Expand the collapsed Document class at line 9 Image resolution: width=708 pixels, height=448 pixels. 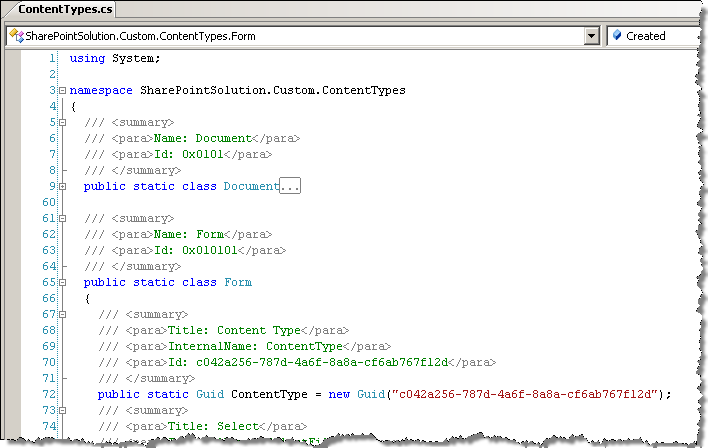tap(63, 187)
